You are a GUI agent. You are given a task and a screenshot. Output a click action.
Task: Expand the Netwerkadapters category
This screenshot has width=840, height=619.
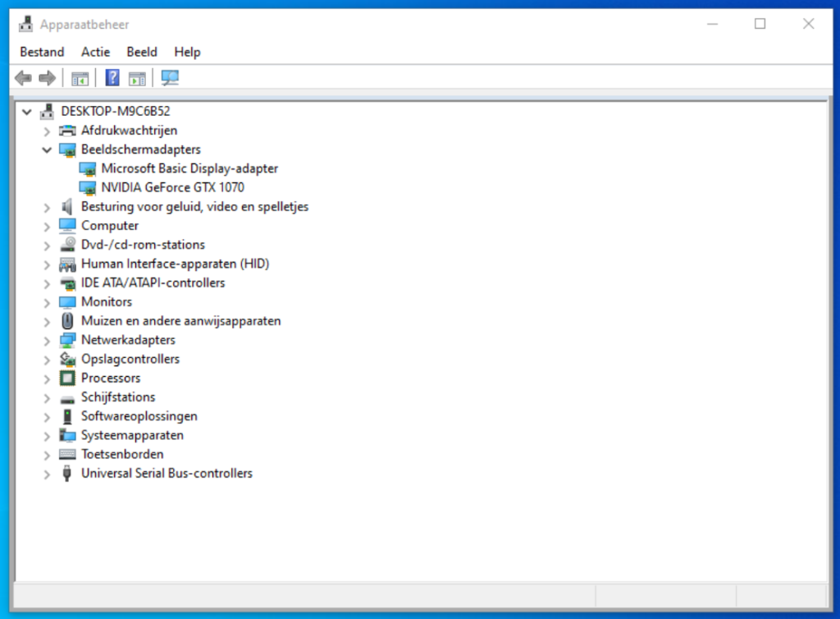click(x=47, y=340)
